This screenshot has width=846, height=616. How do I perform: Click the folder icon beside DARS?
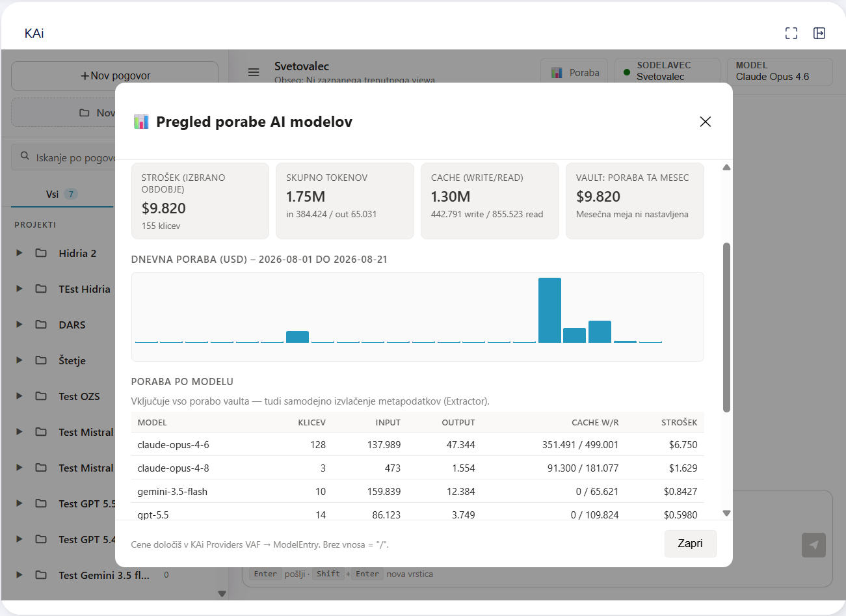41,325
